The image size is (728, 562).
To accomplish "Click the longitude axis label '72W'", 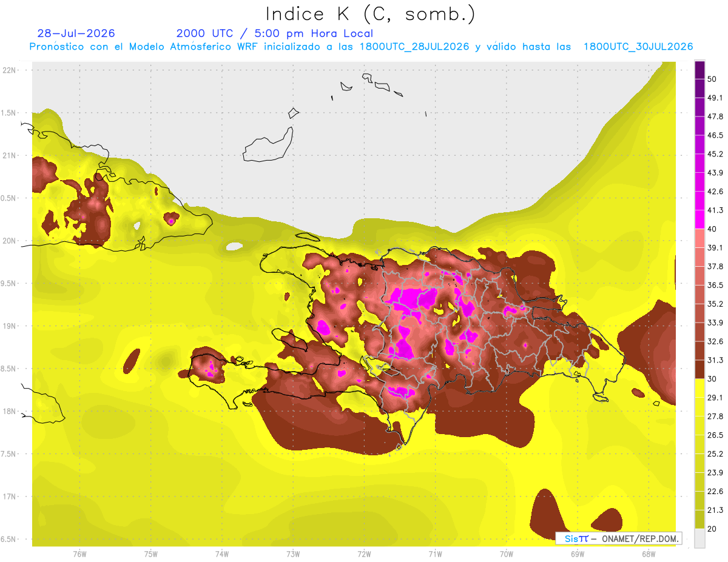I will [x=364, y=554].
